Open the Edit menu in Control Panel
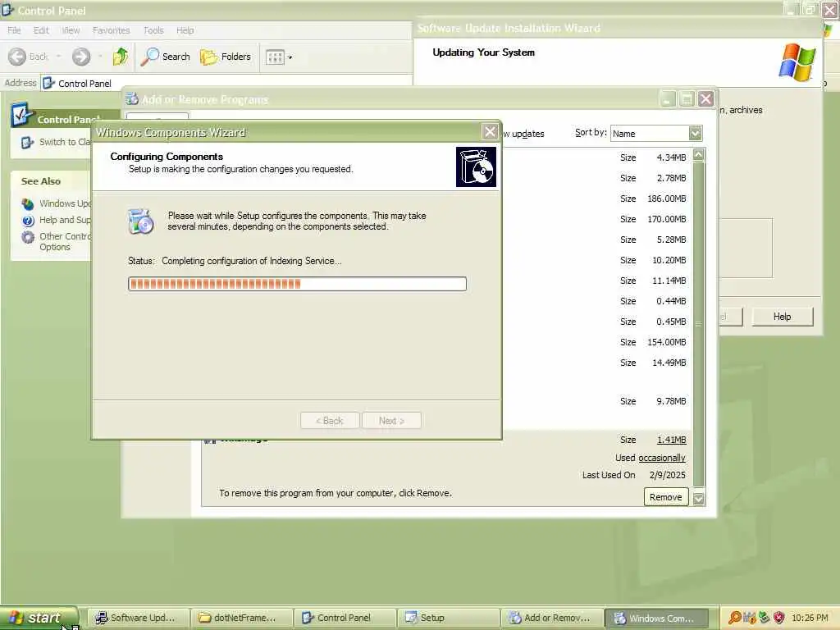840x630 pixels. coord(41,30)
